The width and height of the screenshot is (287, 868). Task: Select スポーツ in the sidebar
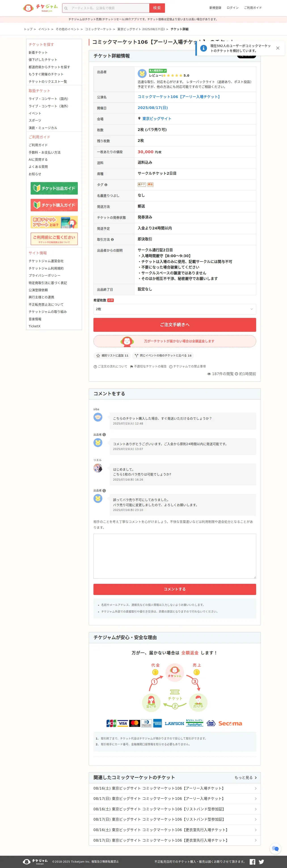point(35,120)
